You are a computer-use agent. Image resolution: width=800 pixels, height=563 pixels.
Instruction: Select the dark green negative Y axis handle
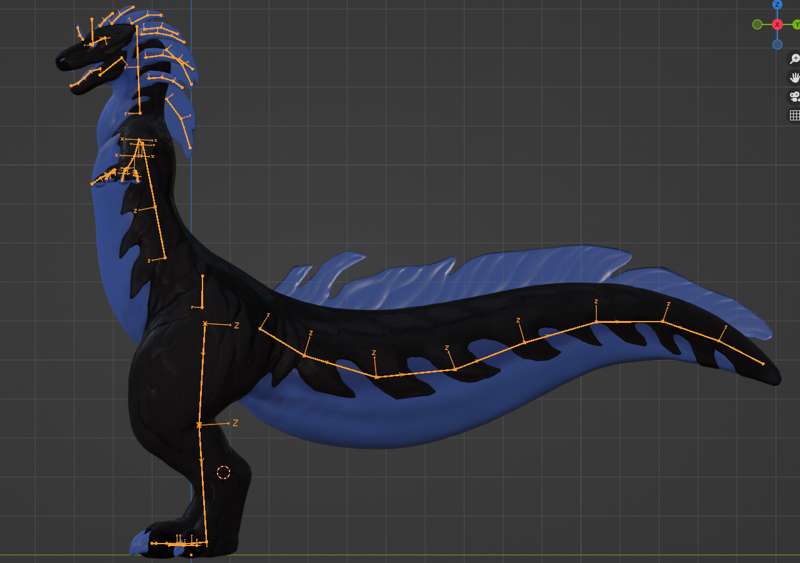(x=757, y=25)
